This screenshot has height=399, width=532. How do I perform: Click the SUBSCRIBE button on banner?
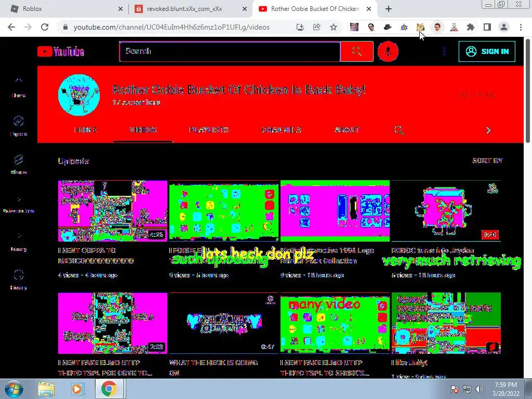[x=475, y=95]
